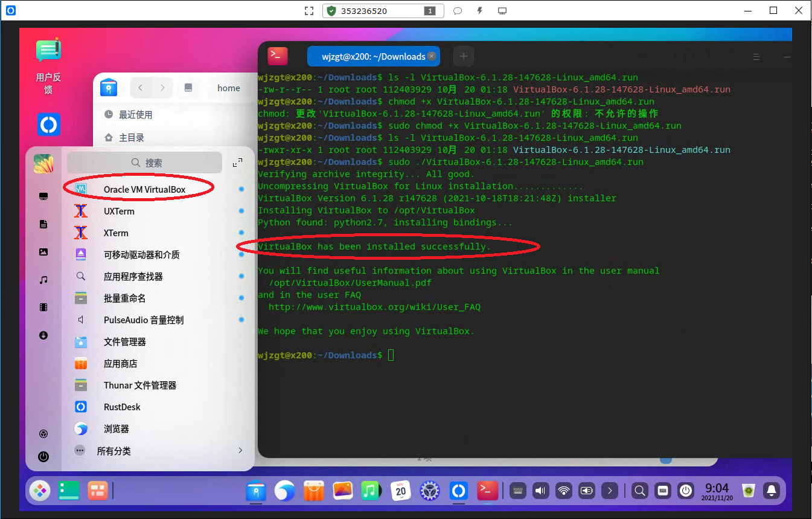
Task: Click the home breadcrumb in file manager
Action: 229,88
